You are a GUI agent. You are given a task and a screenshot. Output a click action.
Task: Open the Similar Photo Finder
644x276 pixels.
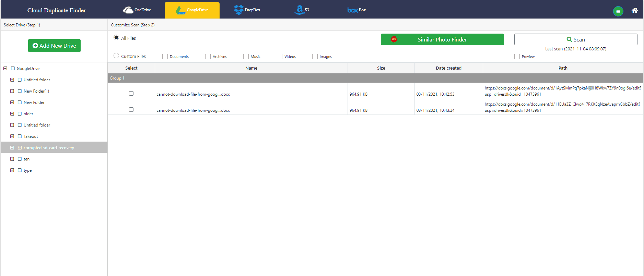tap(442, 39)
